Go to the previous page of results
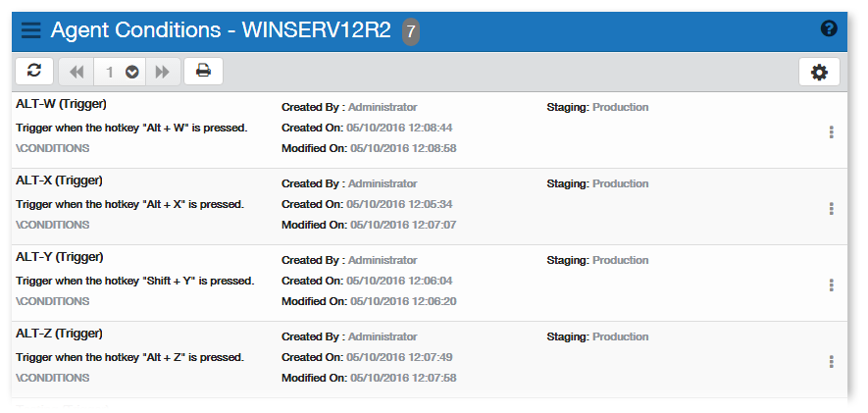 click(77, 72)
